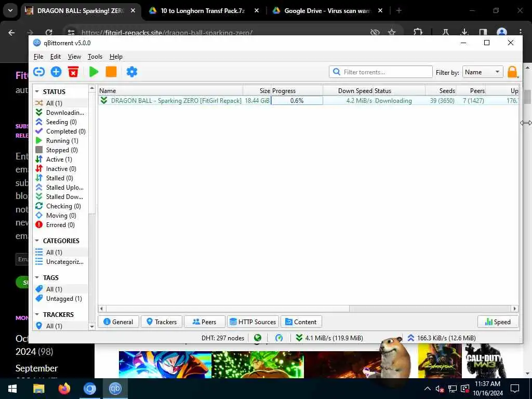Open the Tools menu
This screenshot has height=399, width=532.
point(95,57)
